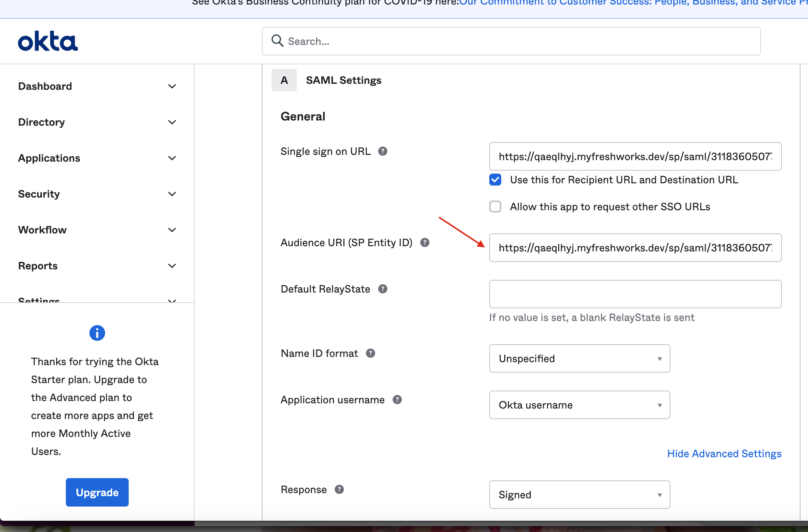This screenshot has height=532, width=808.
Task: Click the Upgrade button
Action: 97,492
